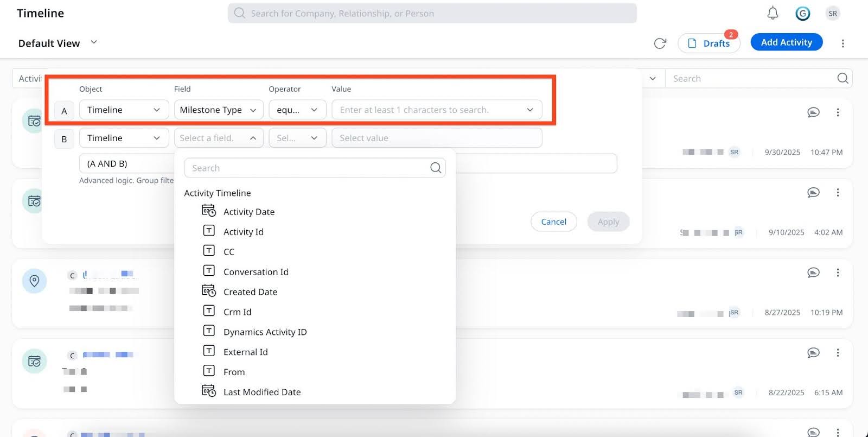Viewport: 868px width, 437px height.
Task: Open comments on the 8/22/2025 activity
Action: point(813,353)
